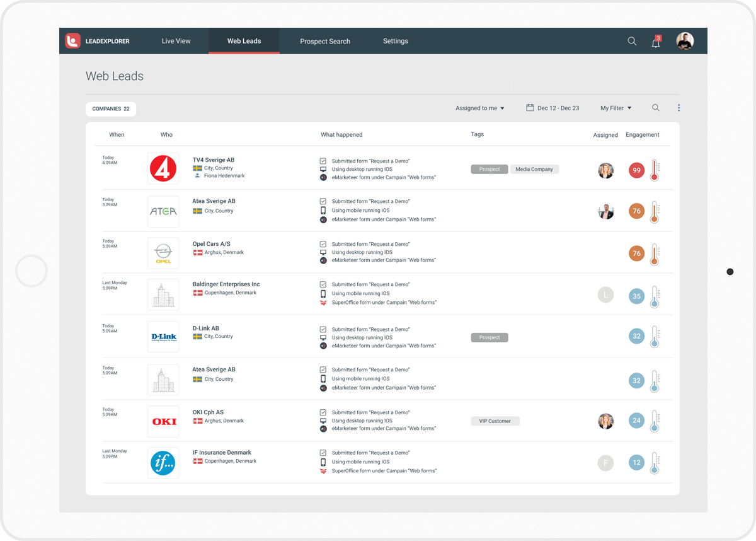Image resolution: width=756 pixels, height=541 pixels.
Task: Open the Opel Cars A/S company name
Action: (212, 244)
